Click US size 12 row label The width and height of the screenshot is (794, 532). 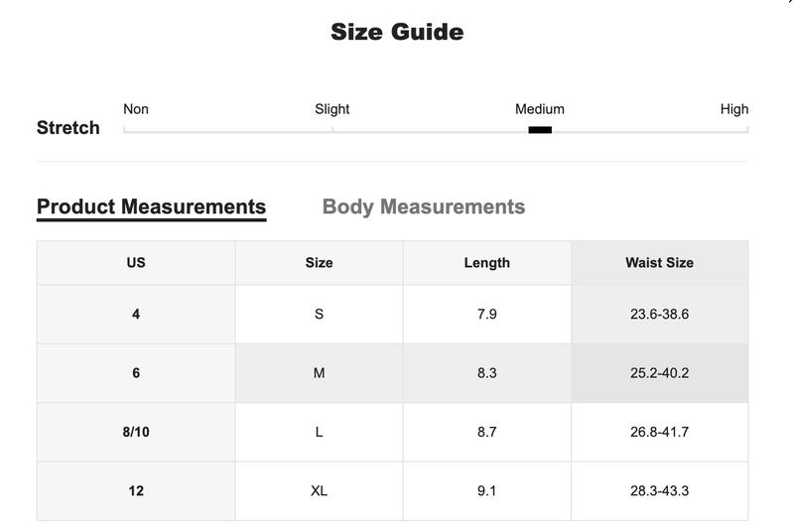tap(136, 491)
